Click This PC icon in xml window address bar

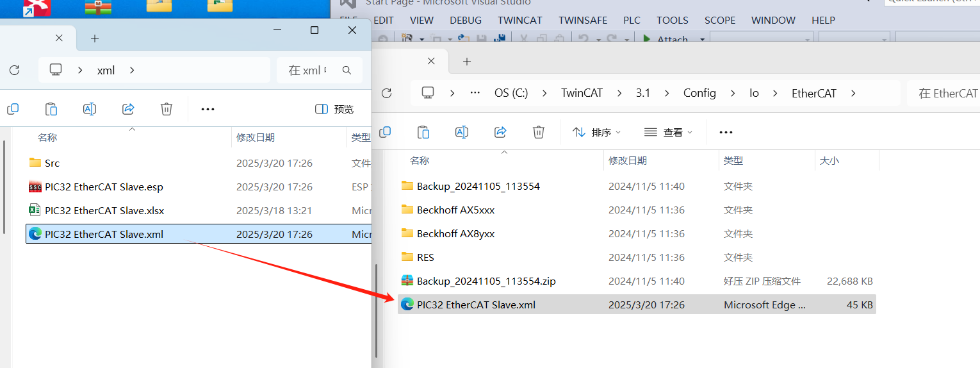(56, 70)
